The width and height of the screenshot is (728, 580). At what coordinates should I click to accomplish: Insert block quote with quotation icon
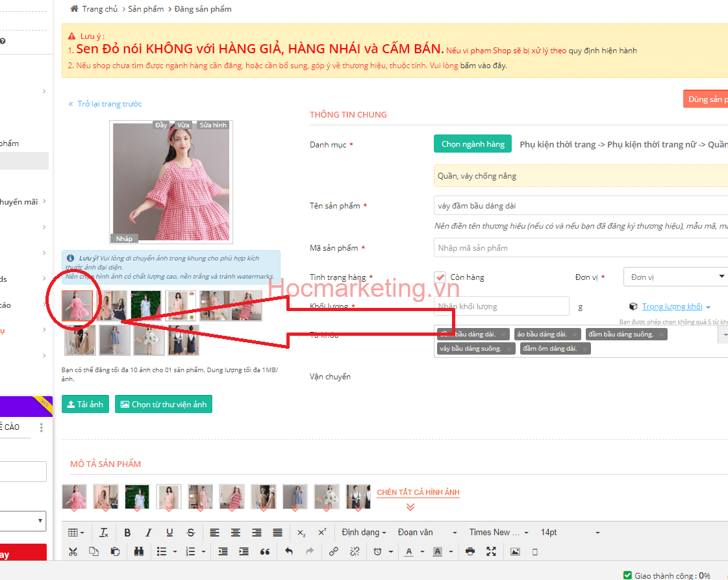click(264, 551)
